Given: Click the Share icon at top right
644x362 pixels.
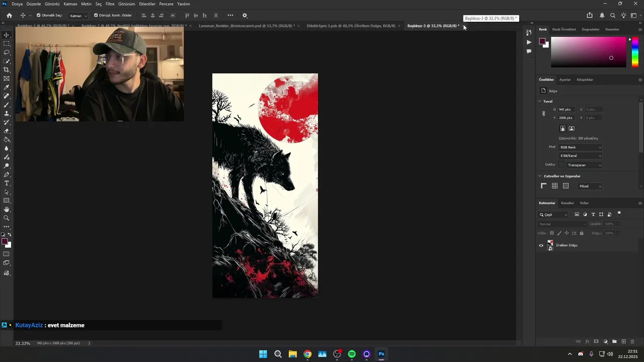Looking at the screenshot, I should click(x=590, y=16).
